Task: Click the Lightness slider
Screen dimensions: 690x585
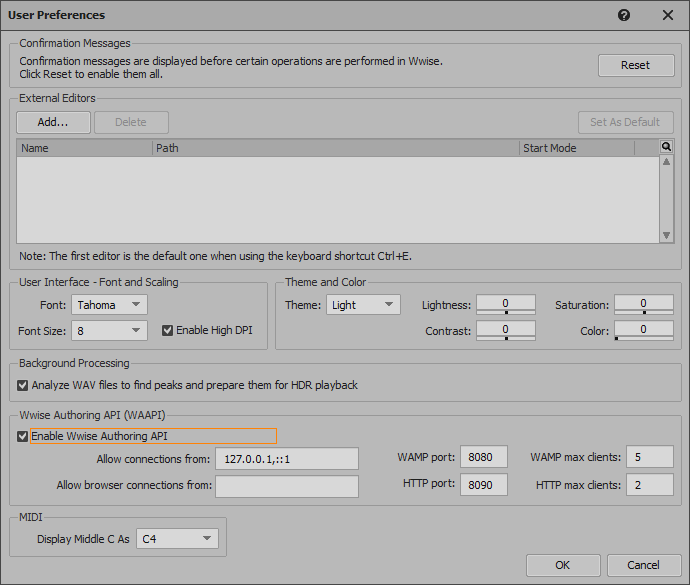Action: pyautogui.click(x=505, y=304)
